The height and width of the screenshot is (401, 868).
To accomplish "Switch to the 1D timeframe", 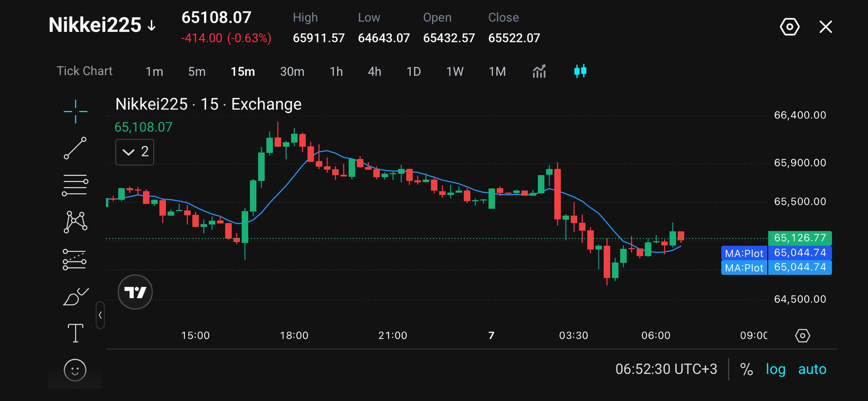I will click(413, 71).
